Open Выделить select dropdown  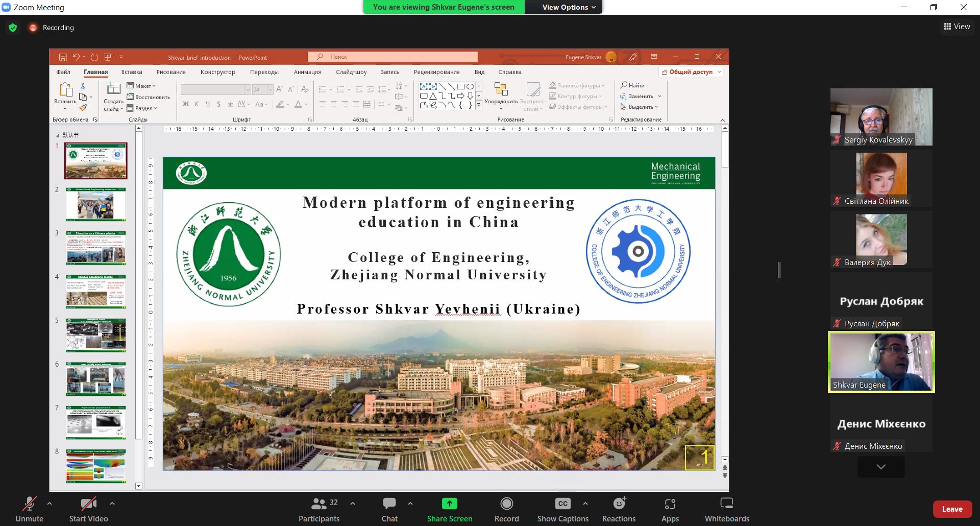pyautogui.click(x=639, y=107)
